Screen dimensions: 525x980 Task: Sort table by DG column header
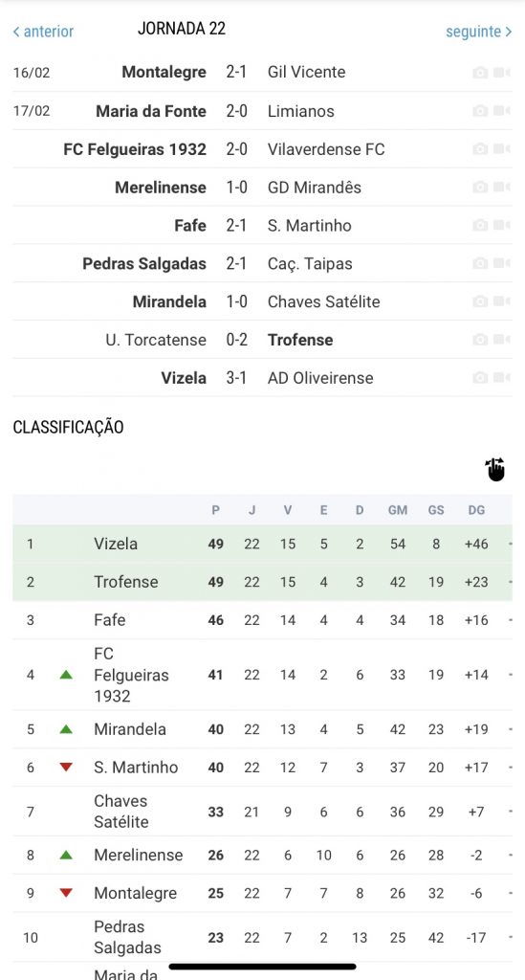coord(476,510)
